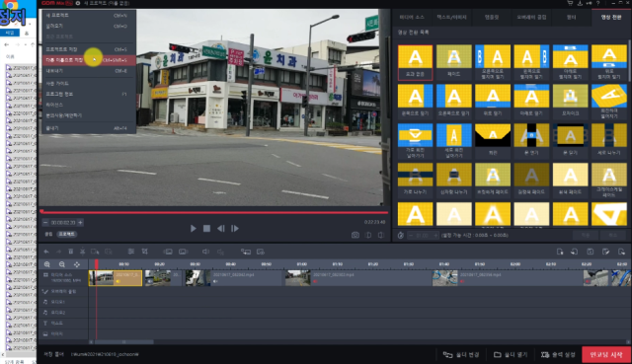The width and height of the screenshot is (632, 364).
Task: Open clip adjustments with the sliders icon
Action: coord(131,252)
